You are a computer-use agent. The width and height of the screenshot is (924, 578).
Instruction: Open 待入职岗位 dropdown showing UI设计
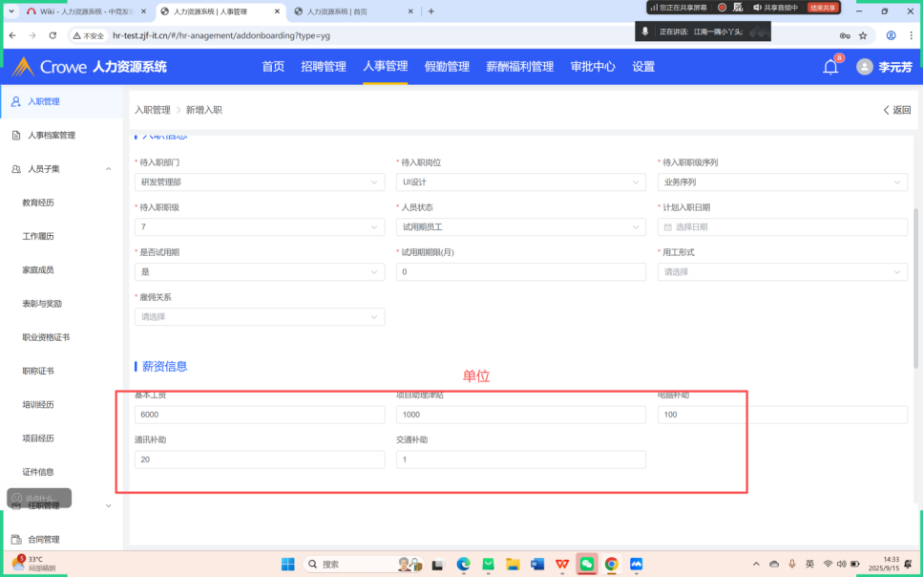(521, 182)
